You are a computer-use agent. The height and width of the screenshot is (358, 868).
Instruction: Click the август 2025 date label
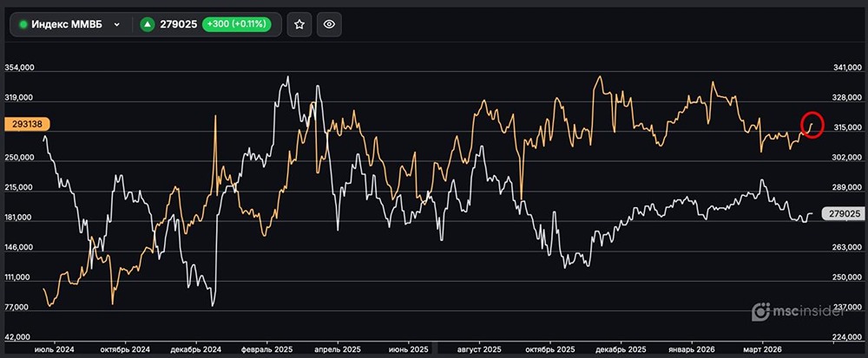click(x=480, y=349)
